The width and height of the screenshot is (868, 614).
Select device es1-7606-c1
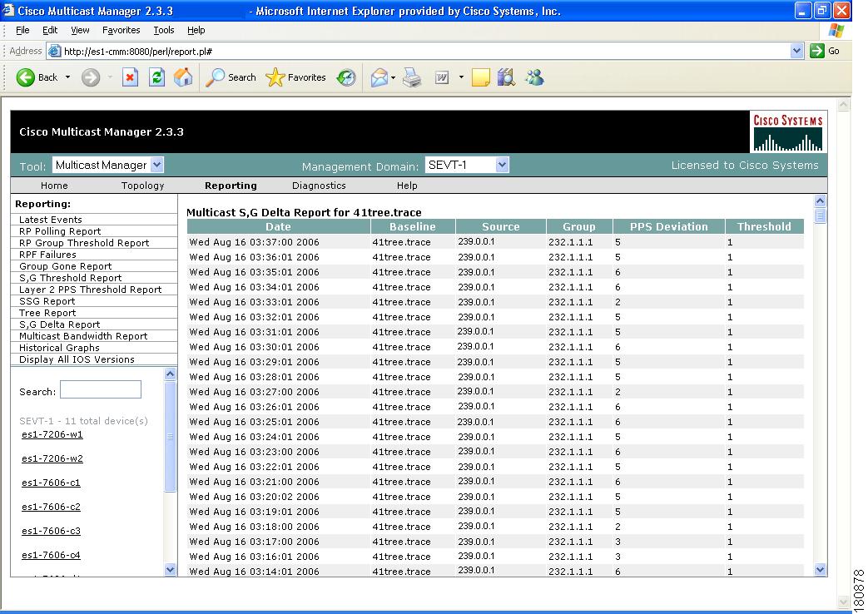(x=51, y=483)
